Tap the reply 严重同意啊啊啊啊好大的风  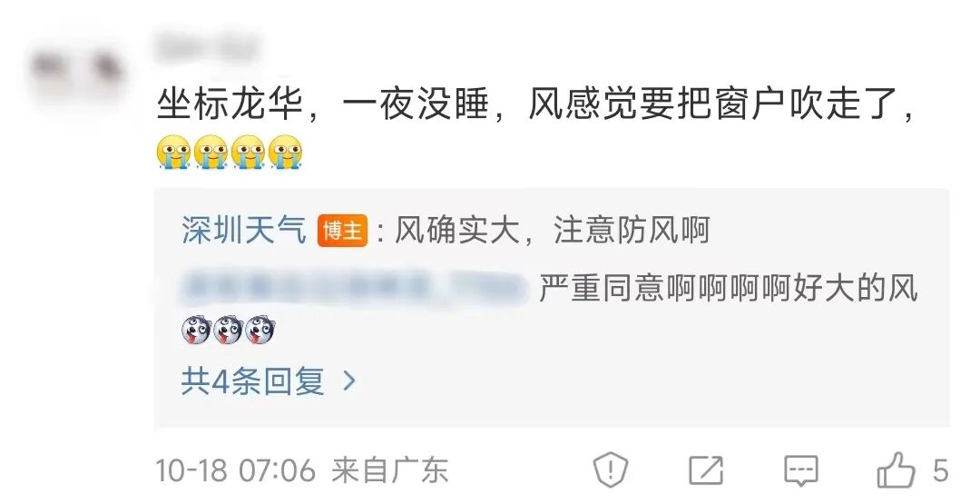pyautogui.click(x=728, y=288)
